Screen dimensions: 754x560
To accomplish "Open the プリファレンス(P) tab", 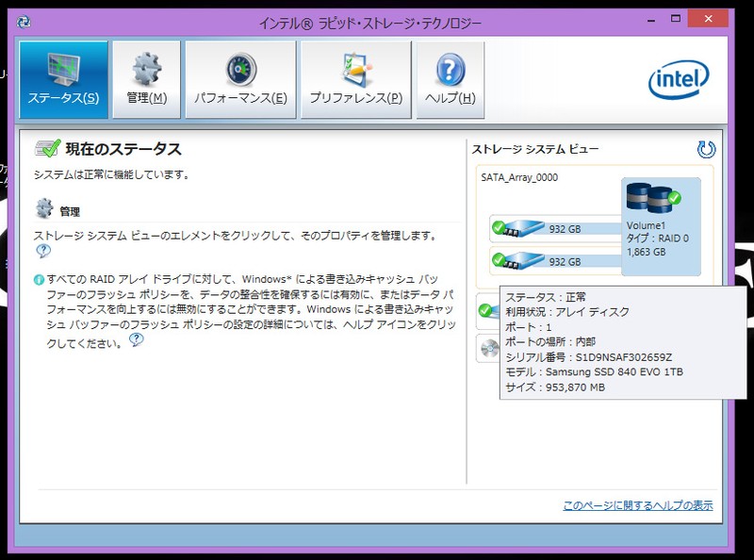I will (356, 79).
